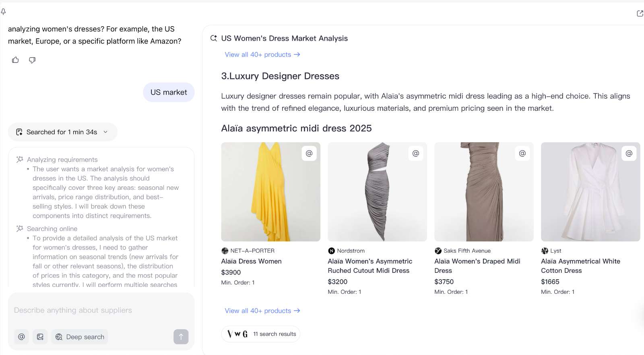Click Alaïa asymmetric midi dress 2025 heading

point(296,129)
